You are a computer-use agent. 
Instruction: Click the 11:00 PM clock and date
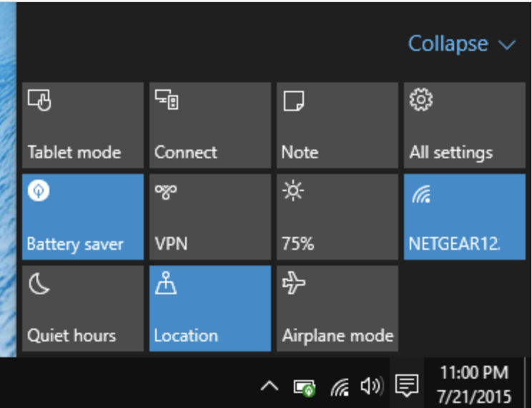click(x=474, y=384)
